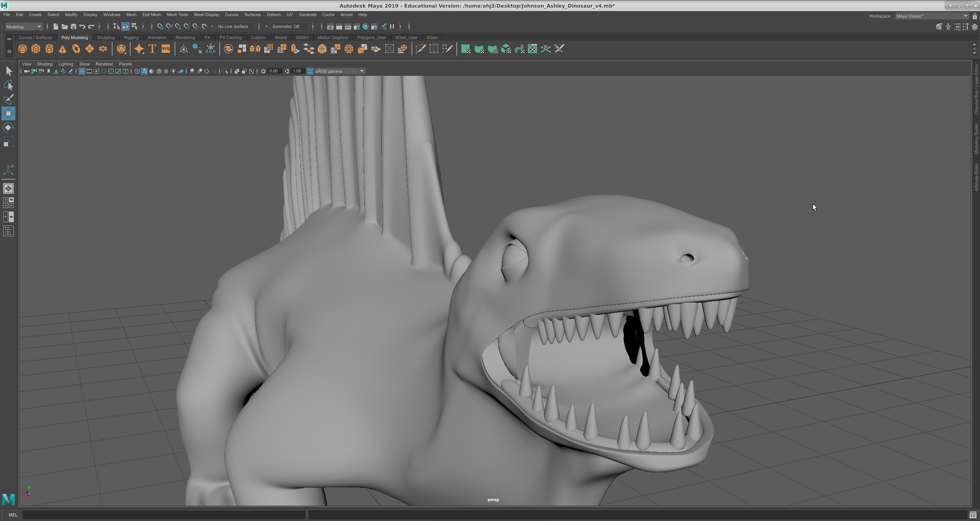This screenshot has width=980, height=521.
Task: Toggle smooth shade all in viewport
Action: click(x=144, y=71)
